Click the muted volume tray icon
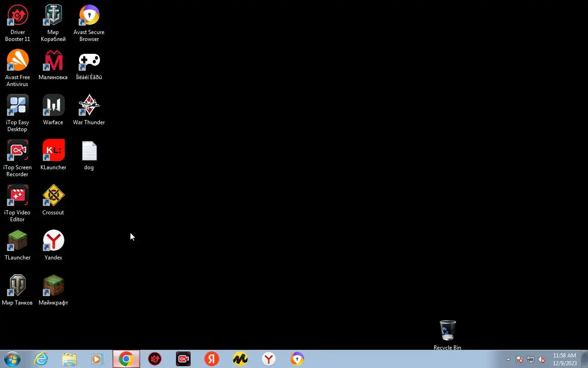Image resolution: width=588 pixels, height=368 pixels. [x=542, y=359]
